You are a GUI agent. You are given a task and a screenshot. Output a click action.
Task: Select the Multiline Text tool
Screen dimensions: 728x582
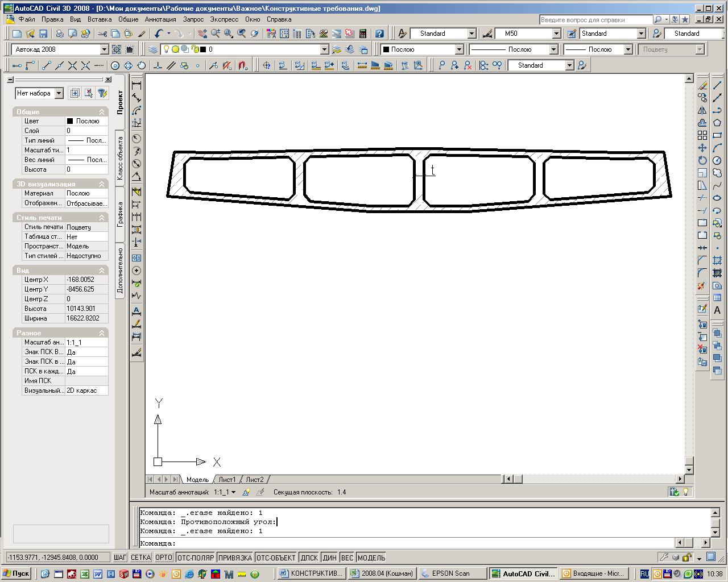tap(717, 310)
